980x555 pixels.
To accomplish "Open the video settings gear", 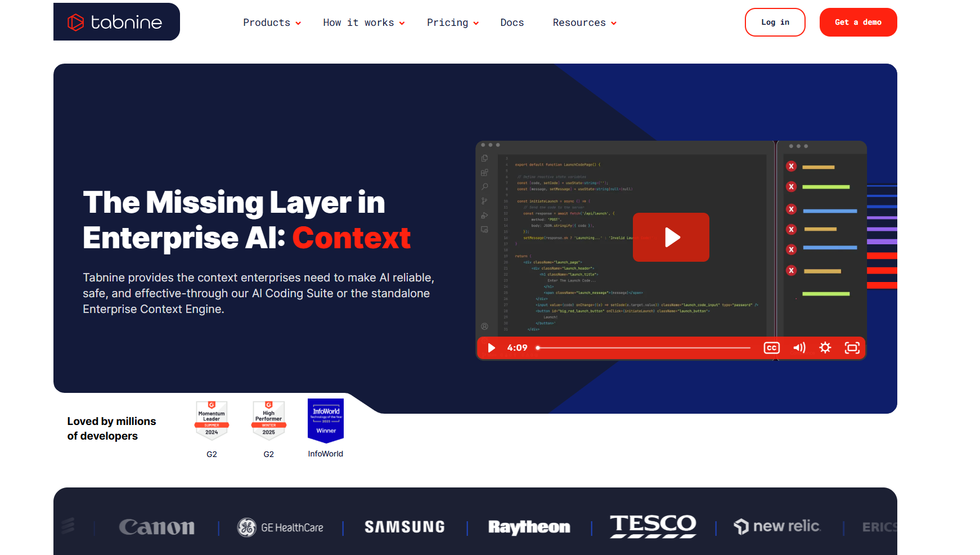I will coord(825,348).
